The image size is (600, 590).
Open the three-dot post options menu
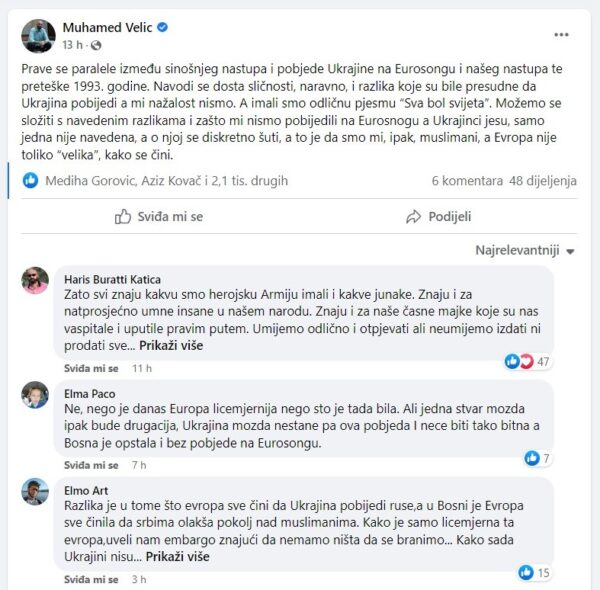pos(561,35)
